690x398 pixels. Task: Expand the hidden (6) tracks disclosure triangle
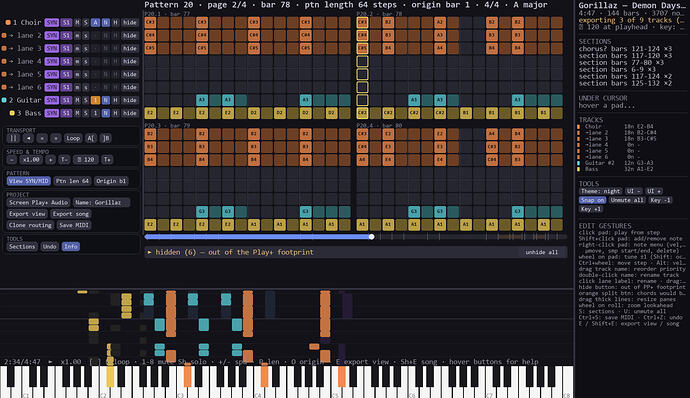coord(150,252)
